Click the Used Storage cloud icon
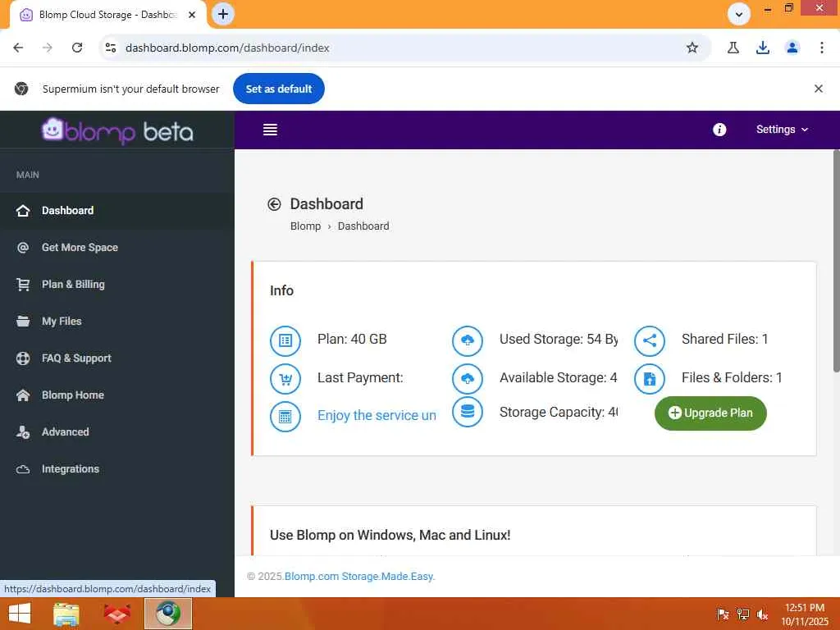The height and width of the screenshot is (630, 840). pos(467,340)
